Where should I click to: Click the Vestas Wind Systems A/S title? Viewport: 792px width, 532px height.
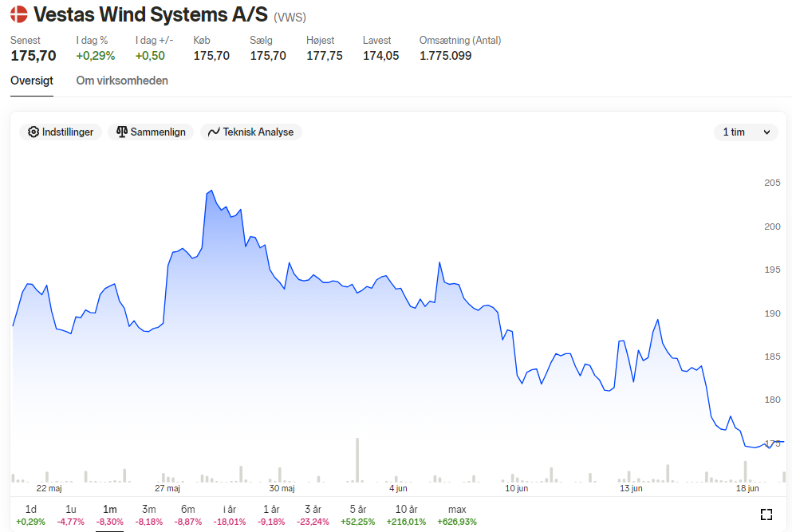coord(151,14)
